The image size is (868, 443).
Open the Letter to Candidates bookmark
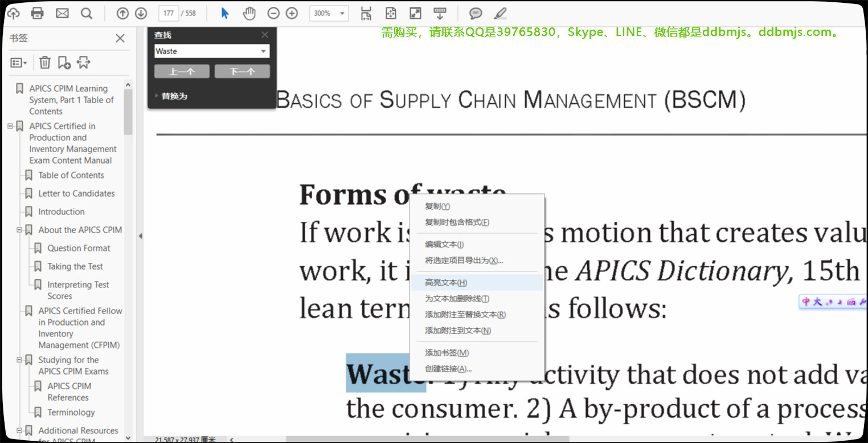click(76, 194)
